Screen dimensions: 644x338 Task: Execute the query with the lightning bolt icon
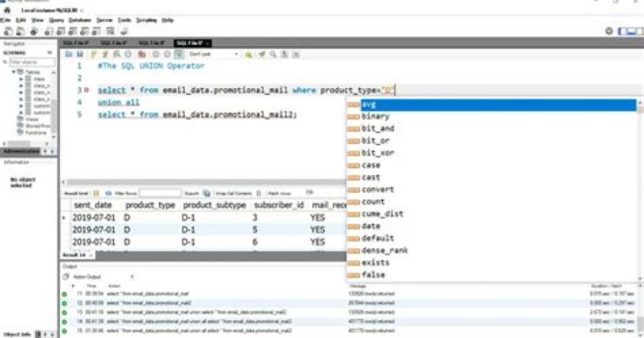(x=94, y=54)
